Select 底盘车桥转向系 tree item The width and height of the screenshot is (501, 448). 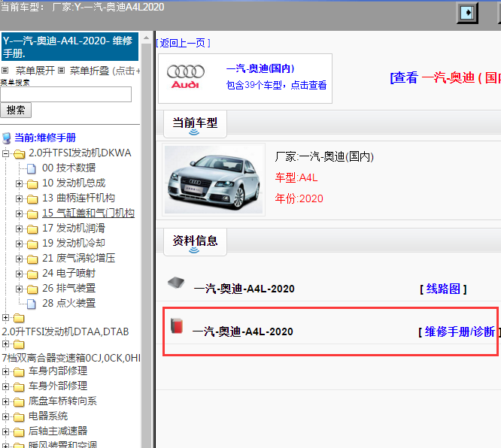click(x=62, y=401)
